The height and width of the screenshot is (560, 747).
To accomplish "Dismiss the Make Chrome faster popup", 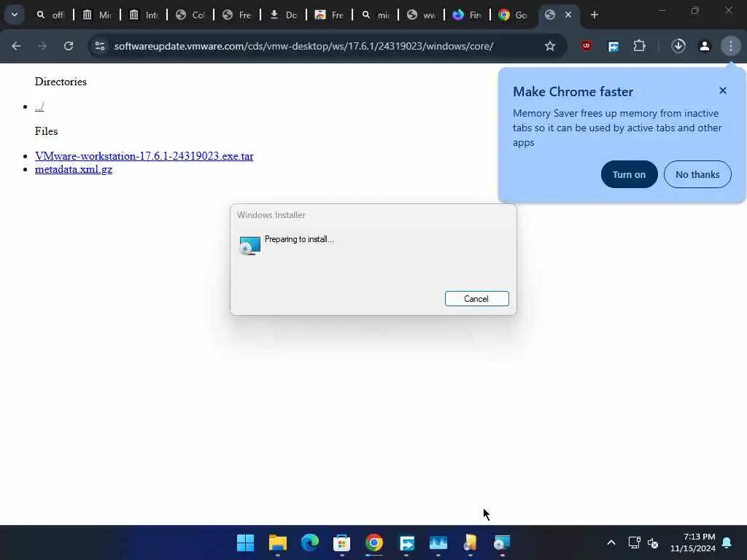I will (723, 90).
